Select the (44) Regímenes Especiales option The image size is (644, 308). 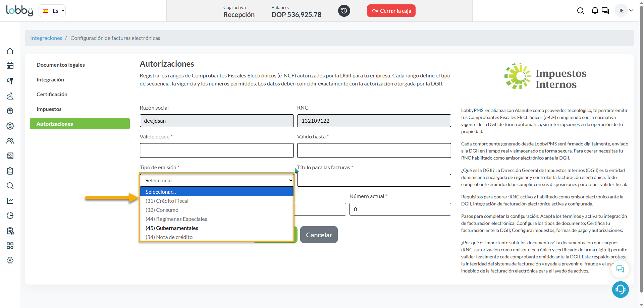pos(217,219)
